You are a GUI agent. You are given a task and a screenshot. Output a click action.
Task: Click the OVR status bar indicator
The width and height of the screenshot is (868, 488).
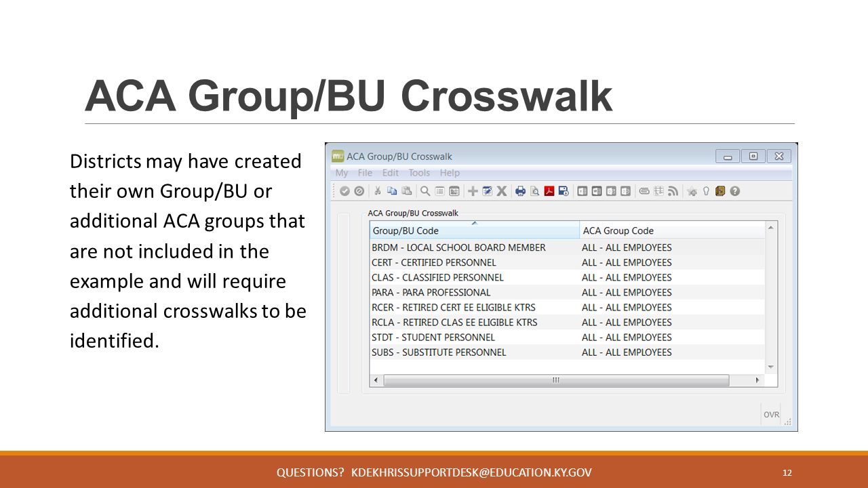click(x=771, y=414)
